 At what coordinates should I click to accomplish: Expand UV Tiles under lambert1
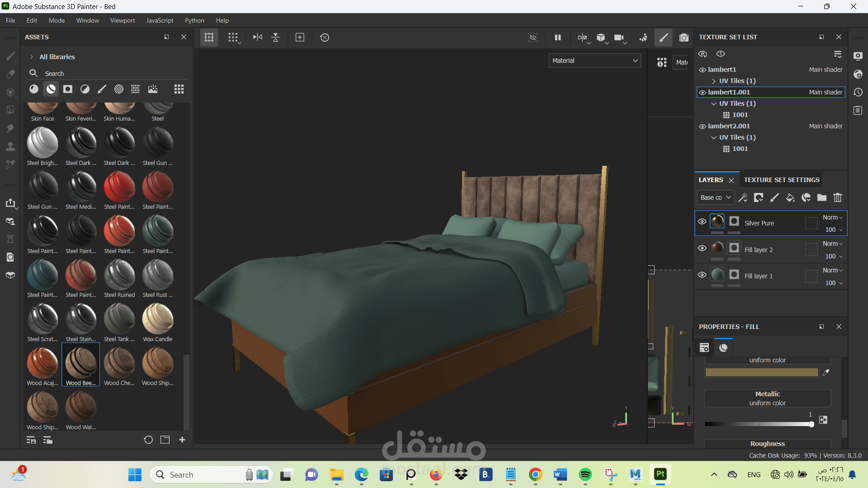coord(714,81)
